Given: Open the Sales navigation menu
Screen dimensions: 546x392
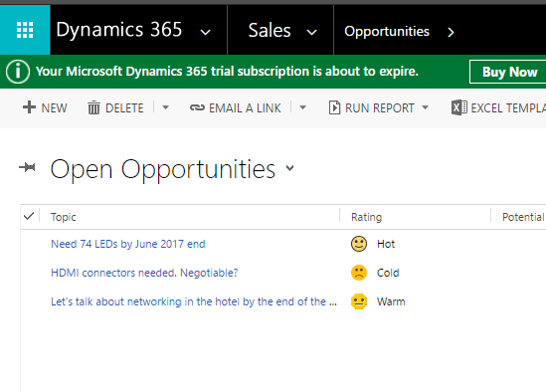Looking at the screenshot, I should [x=270, y=30].
